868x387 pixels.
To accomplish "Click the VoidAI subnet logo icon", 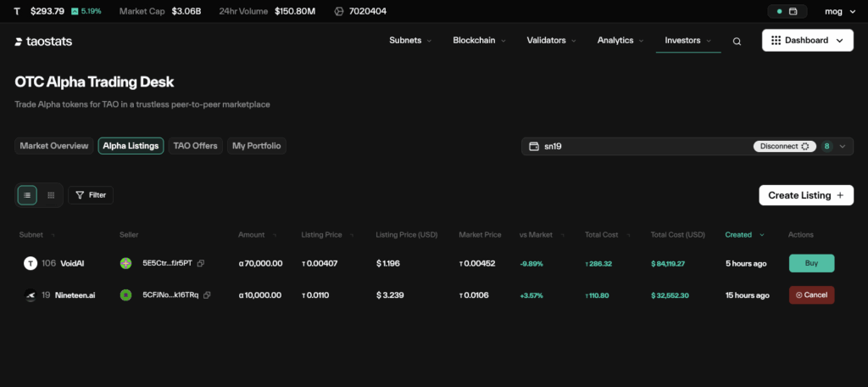I will (x=31, y=264).
